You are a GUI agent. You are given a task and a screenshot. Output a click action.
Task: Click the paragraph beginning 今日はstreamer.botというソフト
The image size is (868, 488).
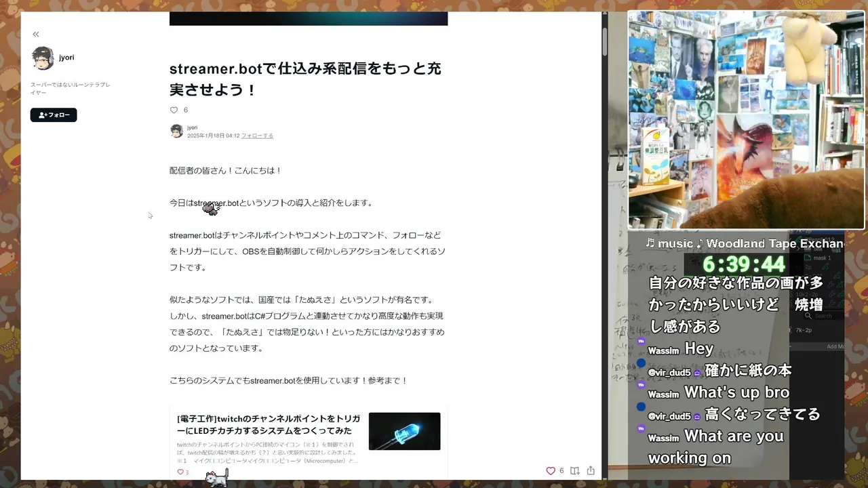pos(271,203)
